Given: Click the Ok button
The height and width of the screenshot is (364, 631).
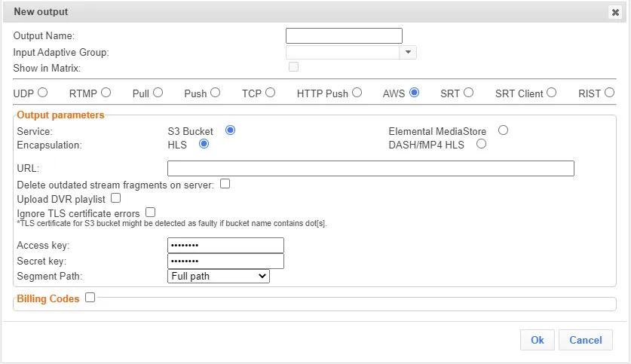Looking at the screenshot, I should point(537,340).
